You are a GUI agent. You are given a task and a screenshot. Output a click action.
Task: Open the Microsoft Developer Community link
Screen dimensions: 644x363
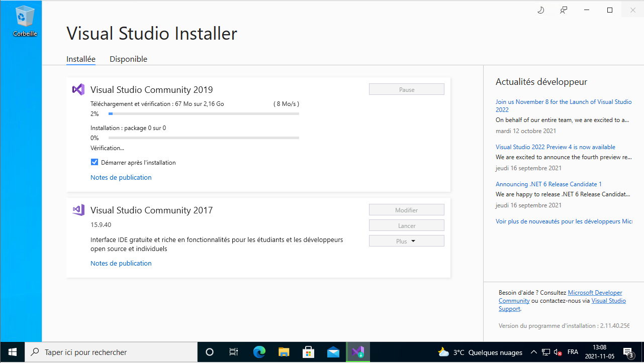(x=595, y=293)
